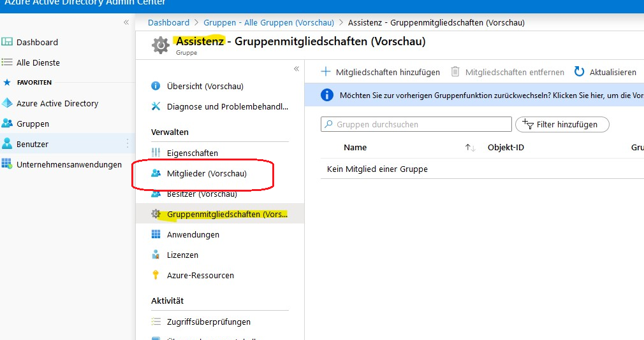The height and width of the screenshot is (340, 644).
Task: Click the Dashboard icon in left sidebar
Action: pos(7,42)
